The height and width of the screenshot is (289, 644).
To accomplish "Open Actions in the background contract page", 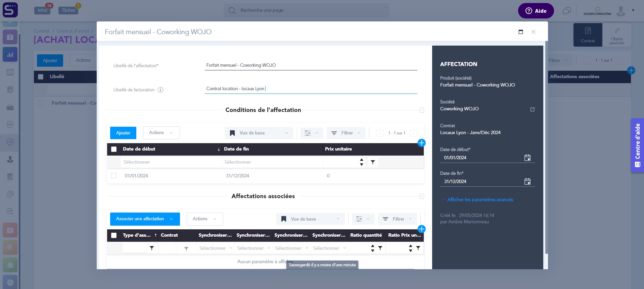I will (x=83, y=60).
